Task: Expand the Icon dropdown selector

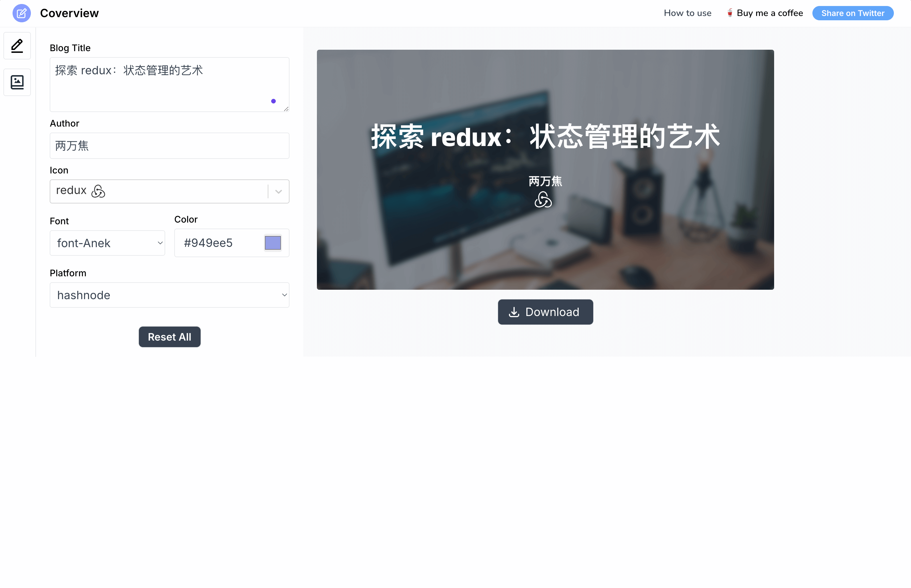Action: coord(279,191)
